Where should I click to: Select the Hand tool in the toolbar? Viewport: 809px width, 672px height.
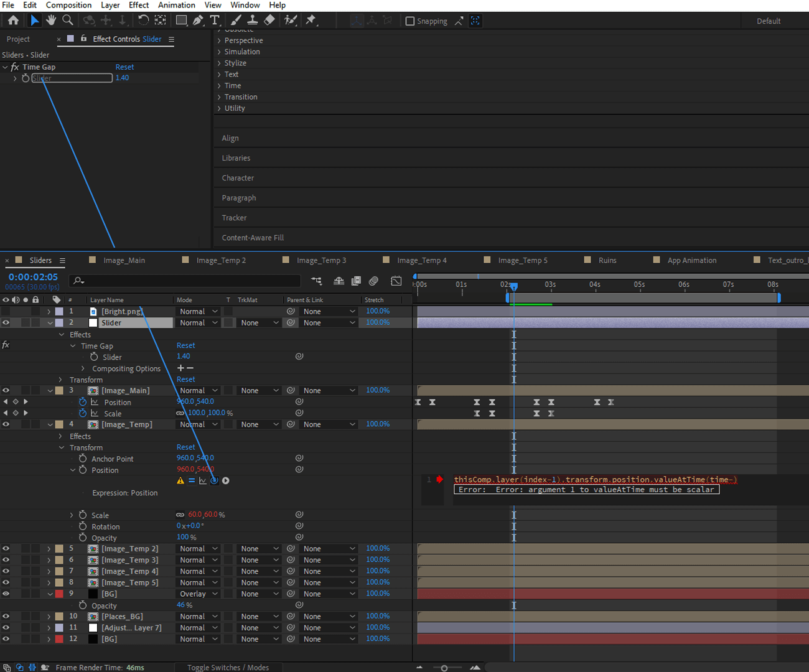(50, 20)
